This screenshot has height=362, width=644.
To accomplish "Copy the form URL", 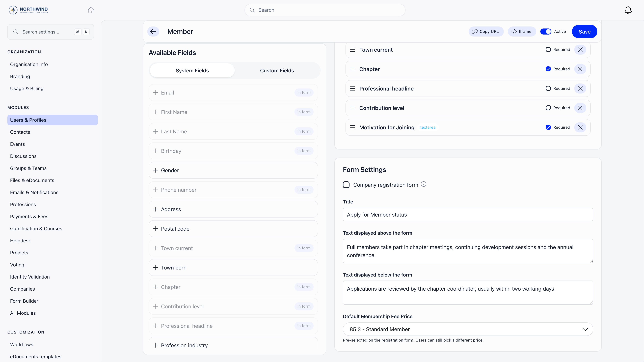I will pos(486,32).
